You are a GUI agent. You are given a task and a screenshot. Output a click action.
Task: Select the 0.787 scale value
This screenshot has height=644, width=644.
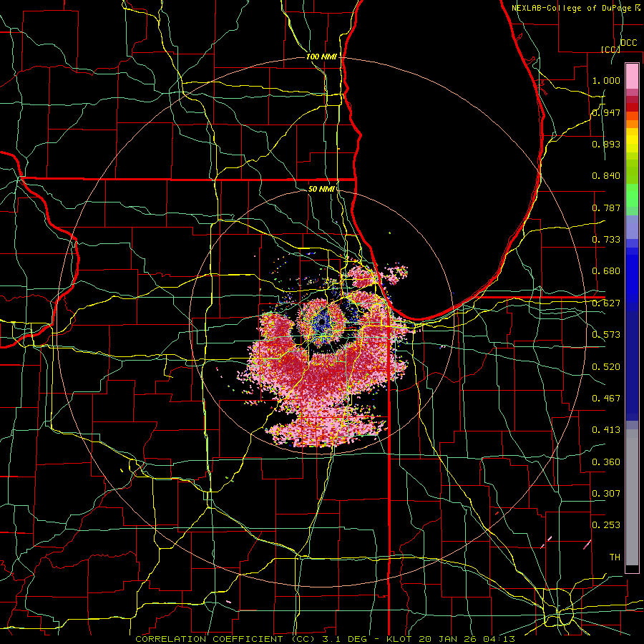click(606, 208)
